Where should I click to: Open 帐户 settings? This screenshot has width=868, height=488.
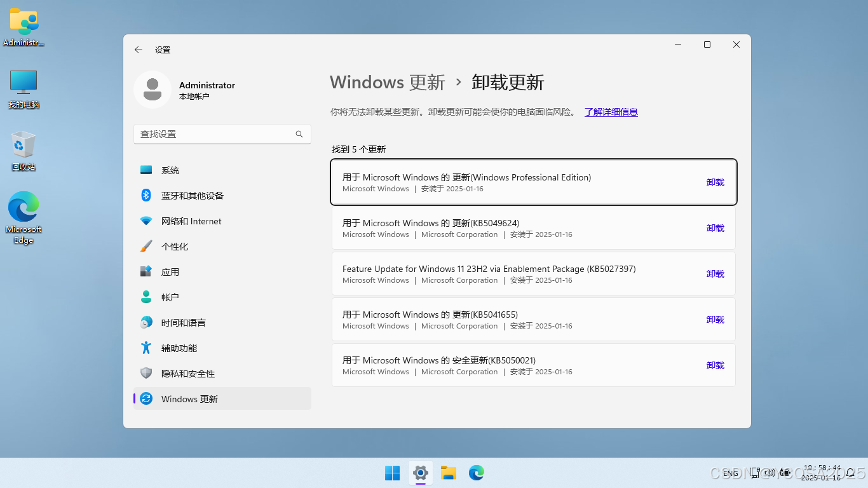pyautogui.click(x=222, y=297)
